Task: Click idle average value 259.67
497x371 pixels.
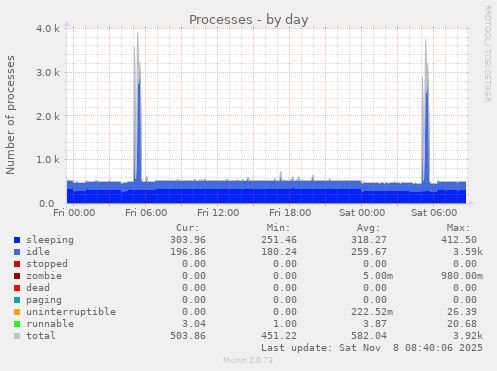Action: 369,252
